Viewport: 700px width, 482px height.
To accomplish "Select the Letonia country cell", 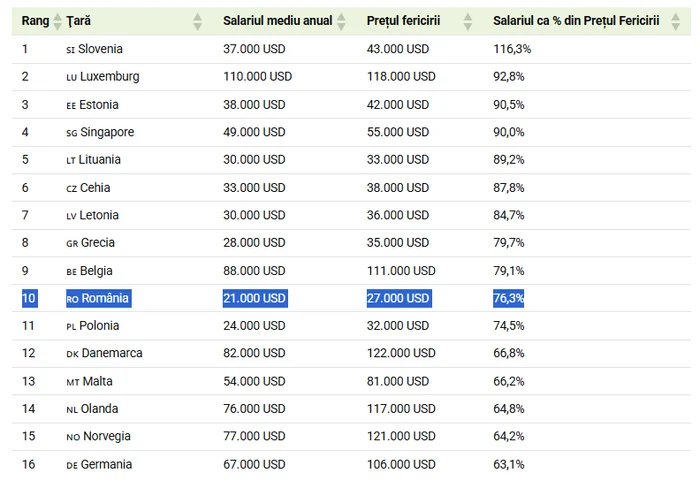I will pos(92,215).
